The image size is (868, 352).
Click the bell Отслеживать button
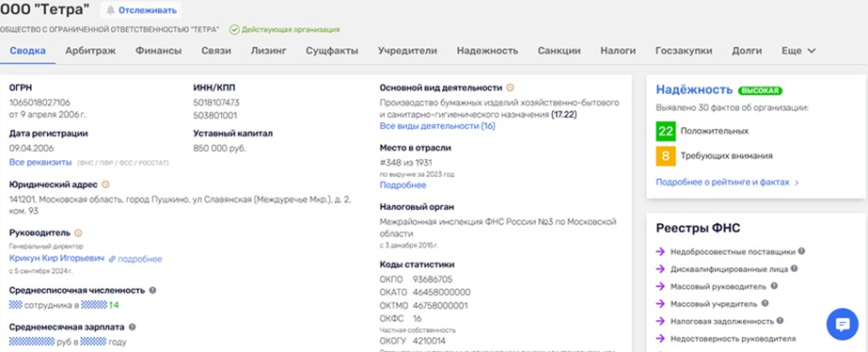141,10
